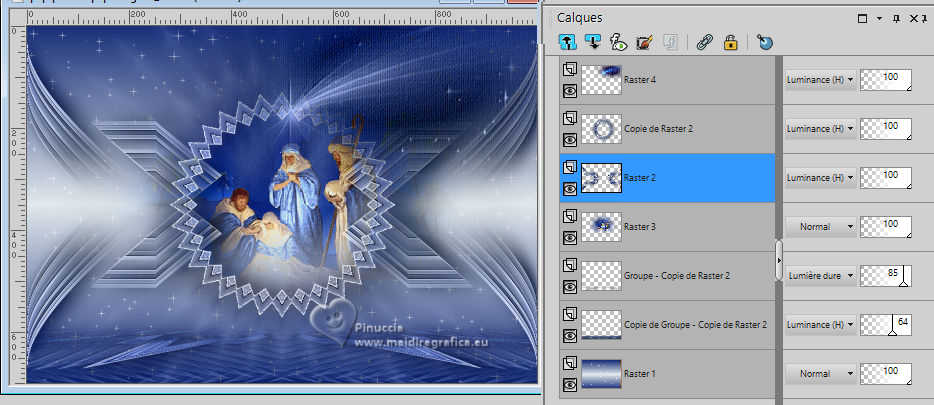Hide the Raster 1 background layer
This screenshot has height=405, width=934.
click(570, 385)
